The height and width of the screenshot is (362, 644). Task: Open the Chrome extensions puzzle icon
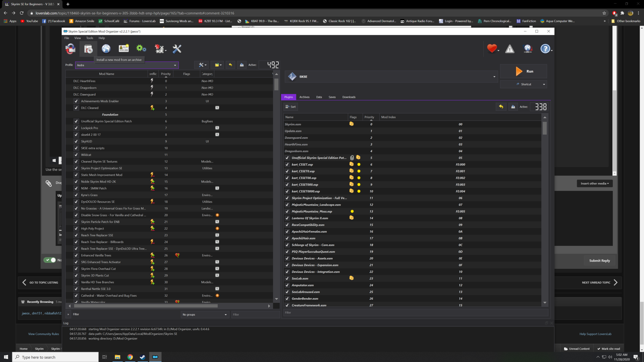(x=622, y=13)
